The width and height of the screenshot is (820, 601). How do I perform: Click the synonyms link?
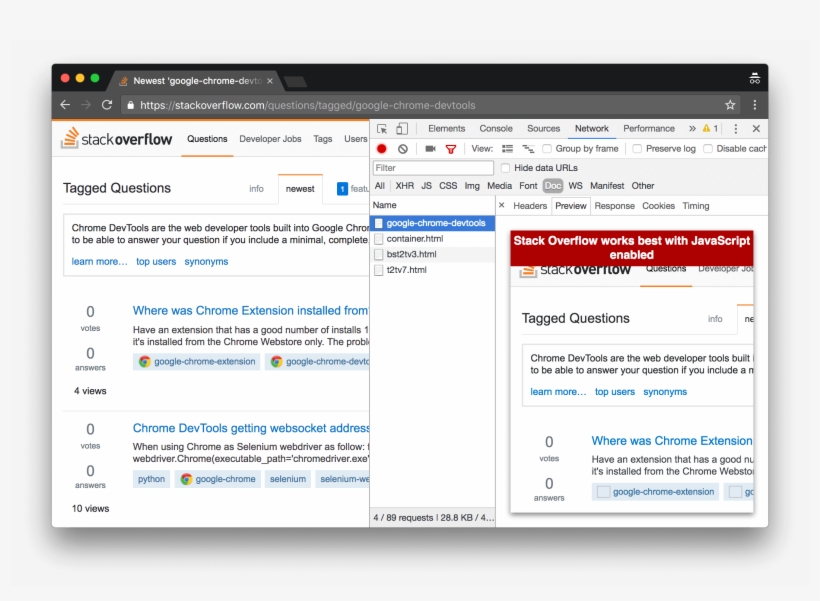(206, 261)
